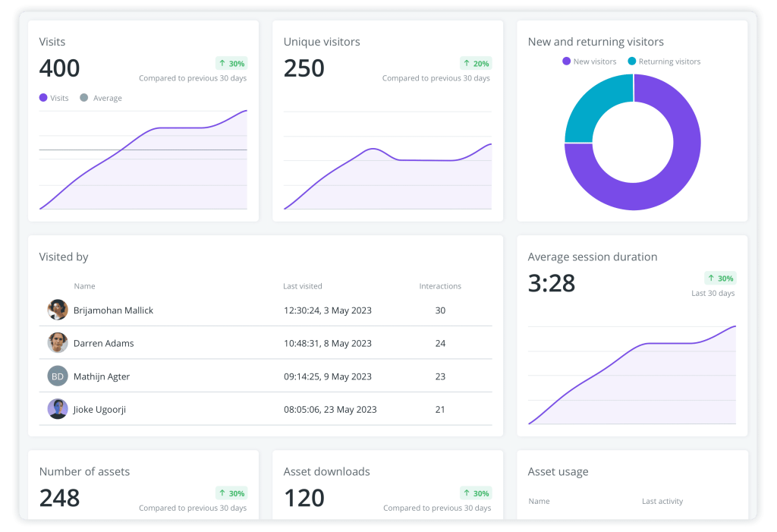This screenshot has height=532, width=777.
Task: Click the Last activity column in Asset usage
Action: pos(662,501)
